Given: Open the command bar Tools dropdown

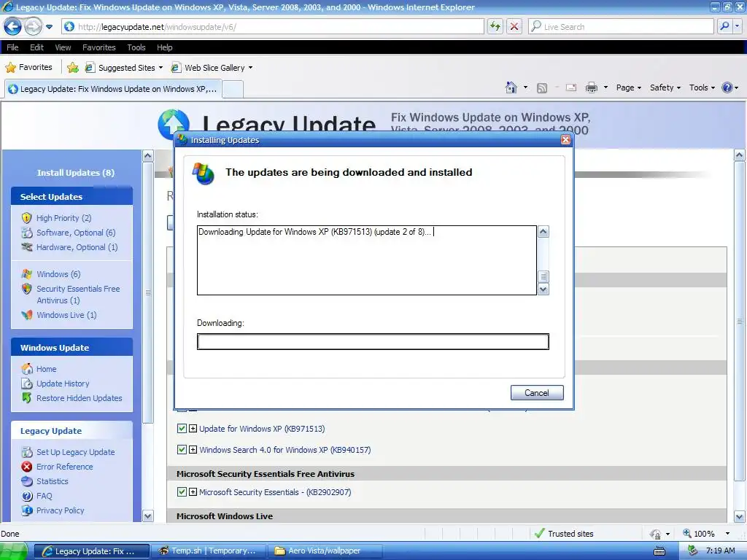Looking at the screenshot, I should pyautogui.click(x=702, y=87).
